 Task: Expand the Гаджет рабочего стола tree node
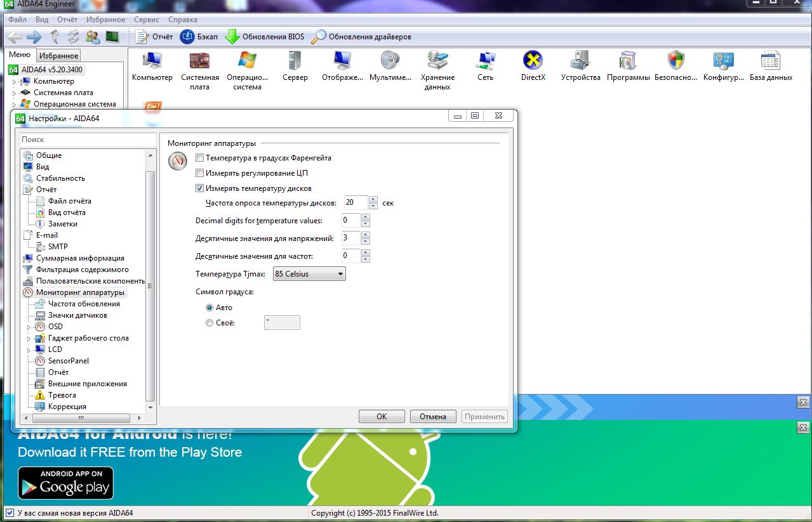[29, 339]
